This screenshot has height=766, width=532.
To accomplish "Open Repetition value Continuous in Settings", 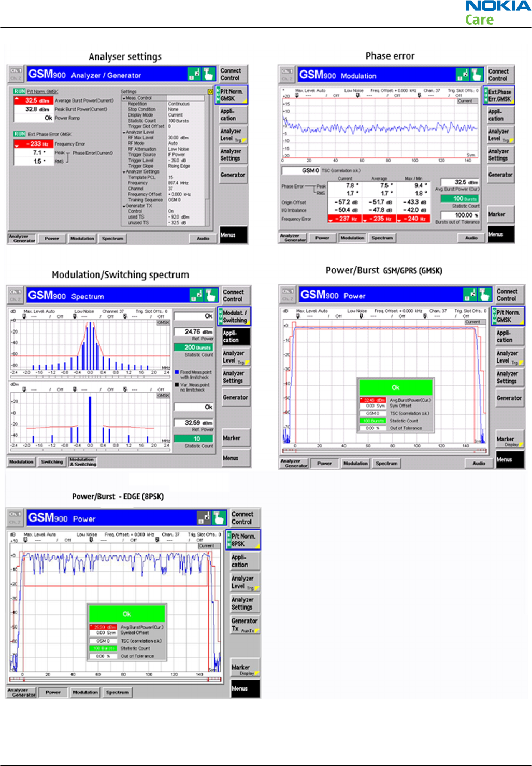I will coord(179,104).
